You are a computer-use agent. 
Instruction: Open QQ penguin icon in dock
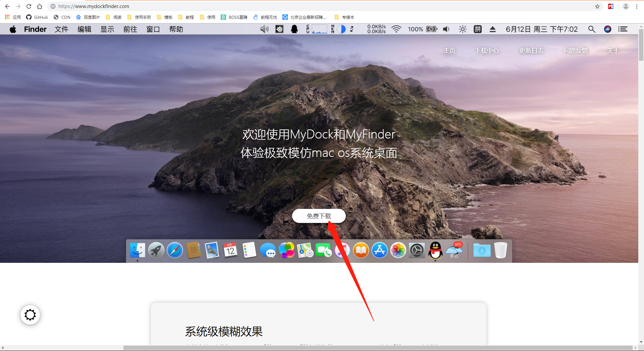coord(435,250)
